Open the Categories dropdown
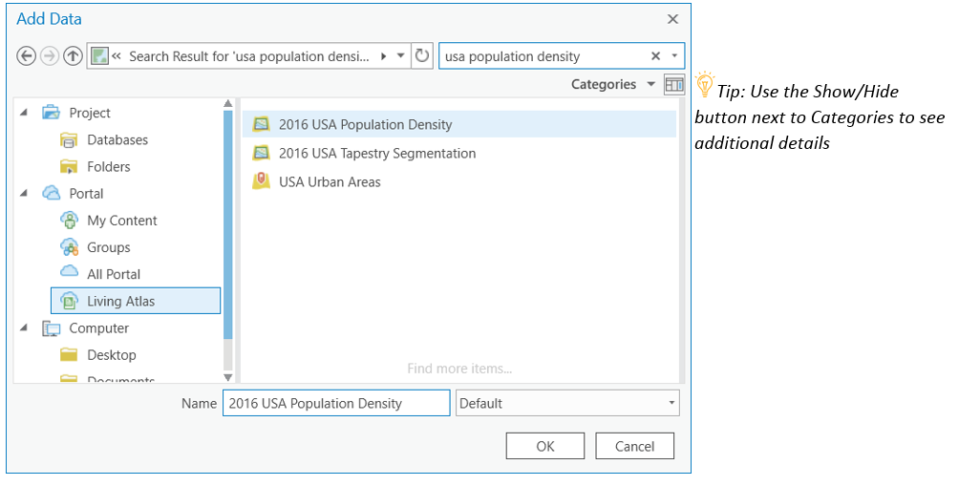This screenshot has width=980, height=486. 613,84
